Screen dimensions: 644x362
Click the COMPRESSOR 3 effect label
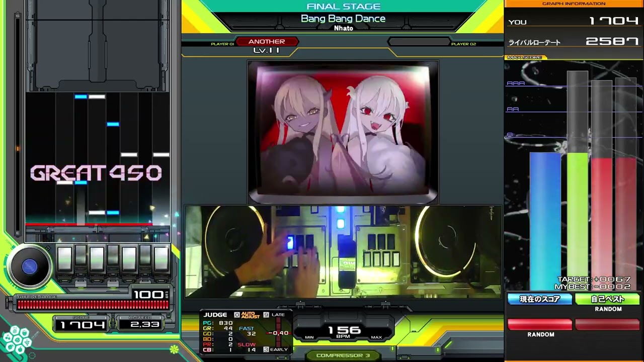click(x=343, y=355)
